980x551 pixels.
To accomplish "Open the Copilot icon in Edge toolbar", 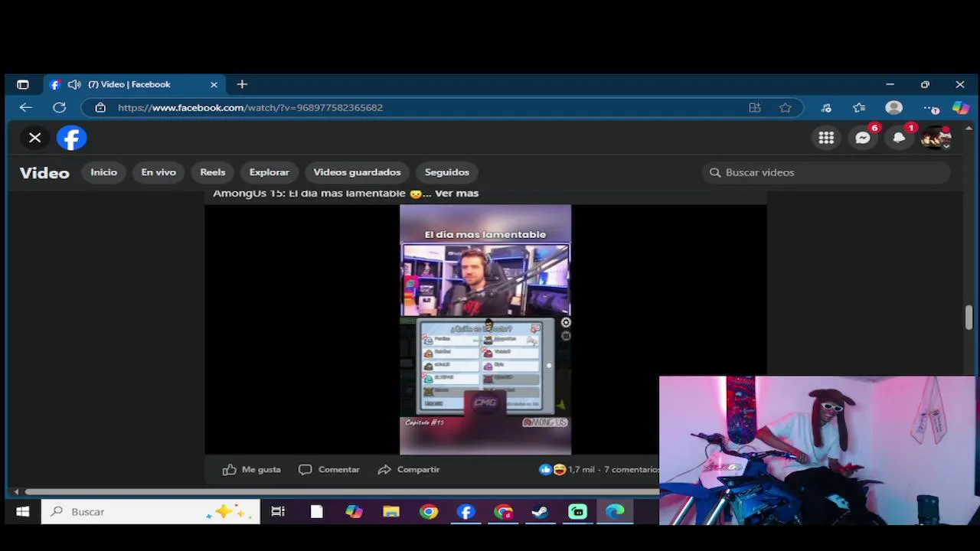I will 961,108.
